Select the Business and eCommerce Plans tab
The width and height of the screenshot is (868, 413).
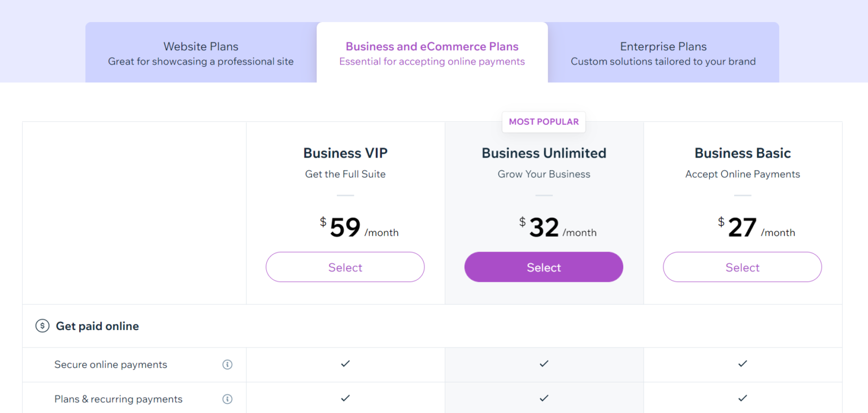click(432, 52)
